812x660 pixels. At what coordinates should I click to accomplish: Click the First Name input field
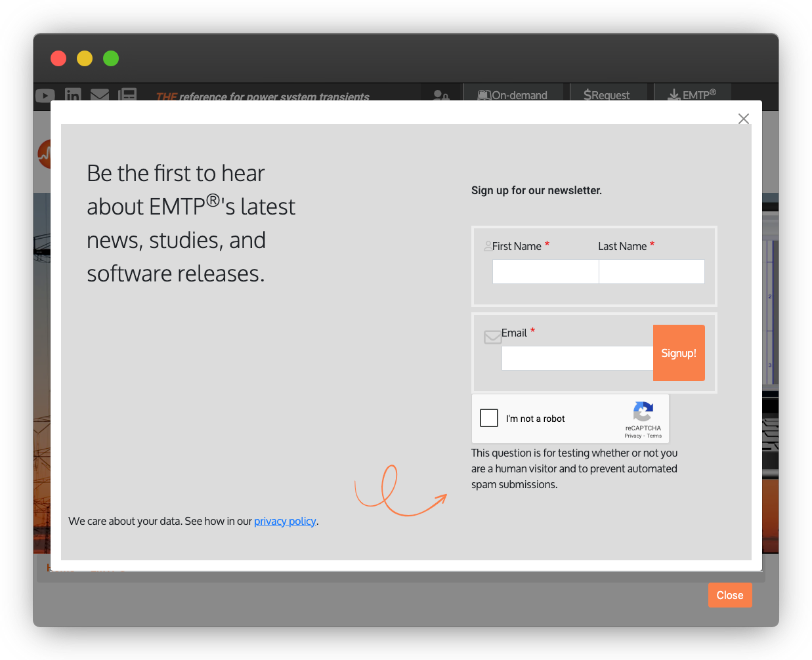(x=545, y=272)
